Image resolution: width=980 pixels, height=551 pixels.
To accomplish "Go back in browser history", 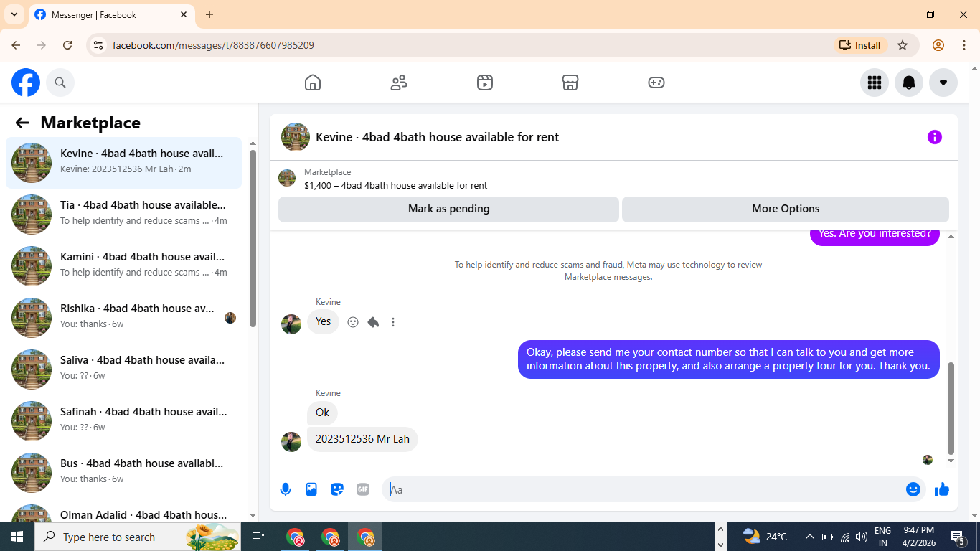I will click(x=16, y=45).
